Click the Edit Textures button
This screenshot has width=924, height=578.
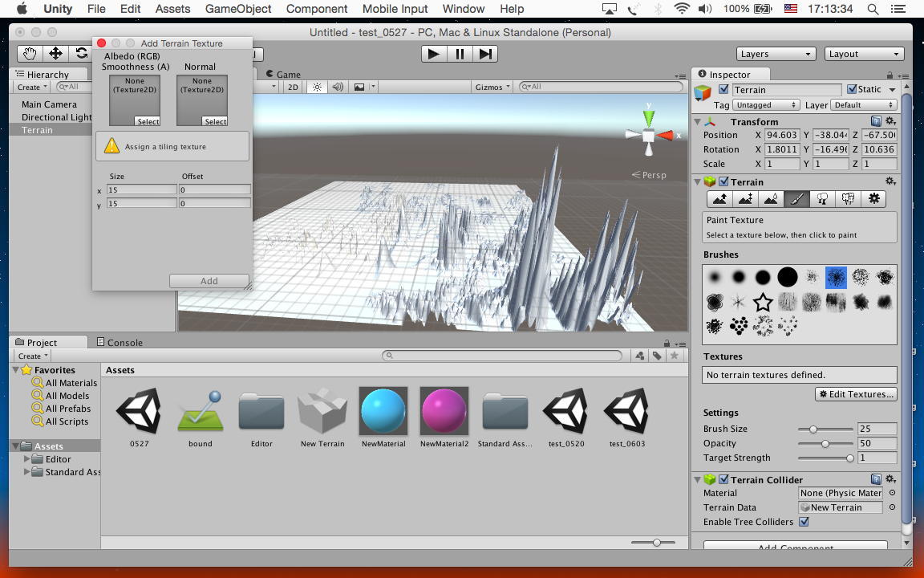point(856,394)
